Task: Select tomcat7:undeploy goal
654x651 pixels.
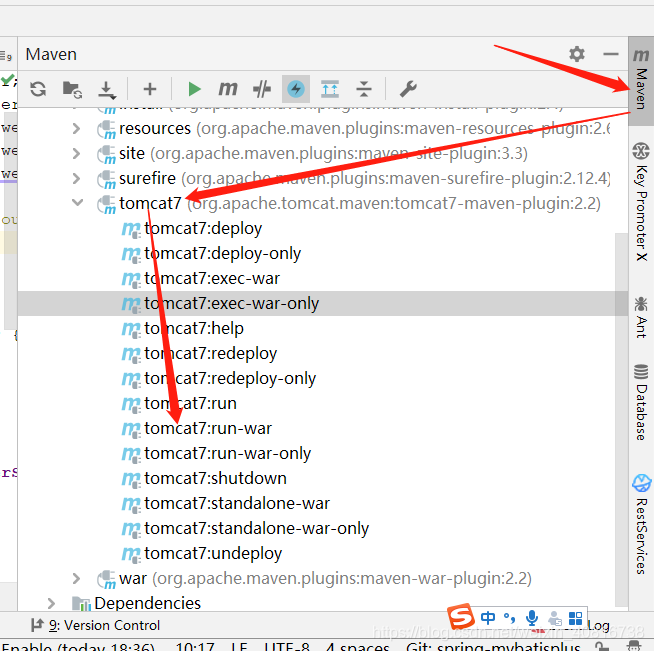Action: pos(213,553)
